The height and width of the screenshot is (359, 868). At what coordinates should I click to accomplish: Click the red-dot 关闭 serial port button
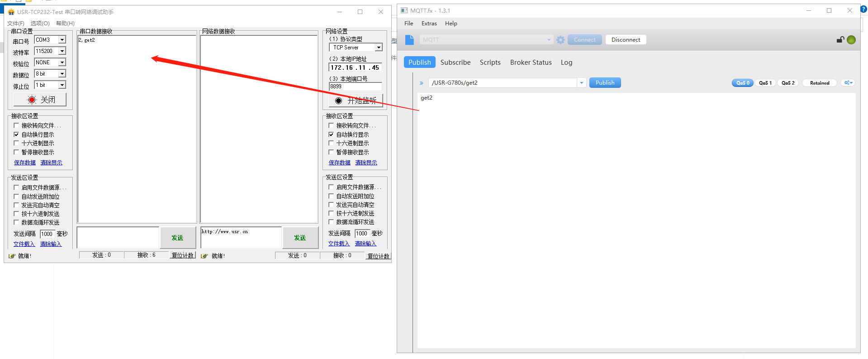[40, 100]
